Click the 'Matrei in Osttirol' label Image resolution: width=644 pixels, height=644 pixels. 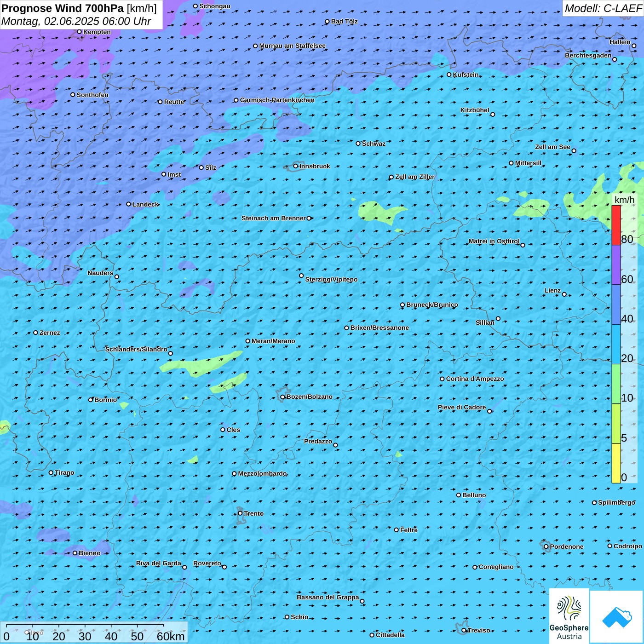tap(494, 241)
